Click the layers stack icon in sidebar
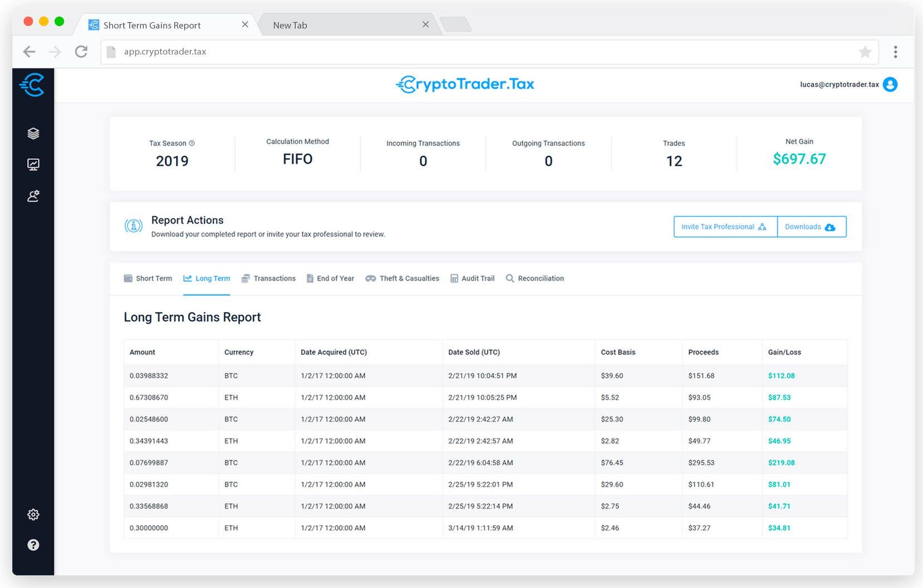Screen dimensions: 923x588 pyautogui.click(x=33, y=134)
